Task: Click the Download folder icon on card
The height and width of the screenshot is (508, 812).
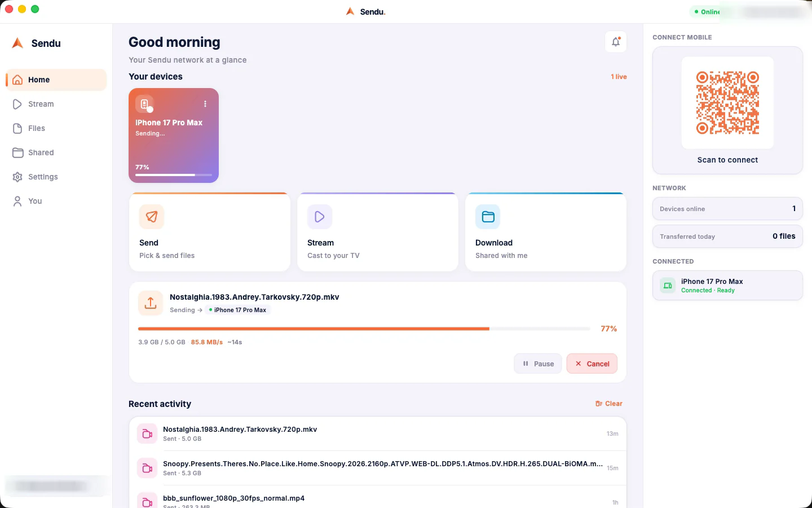Action: point(488,217)
